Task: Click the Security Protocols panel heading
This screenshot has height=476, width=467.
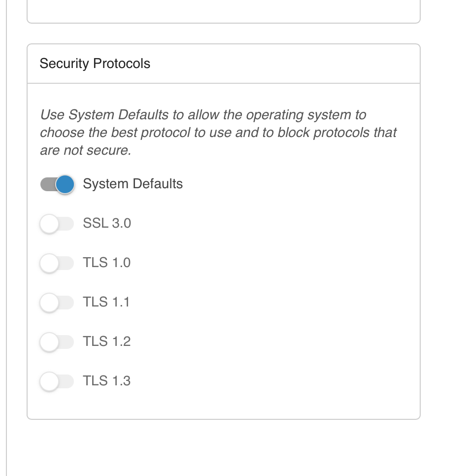Action: pos(95,64)
